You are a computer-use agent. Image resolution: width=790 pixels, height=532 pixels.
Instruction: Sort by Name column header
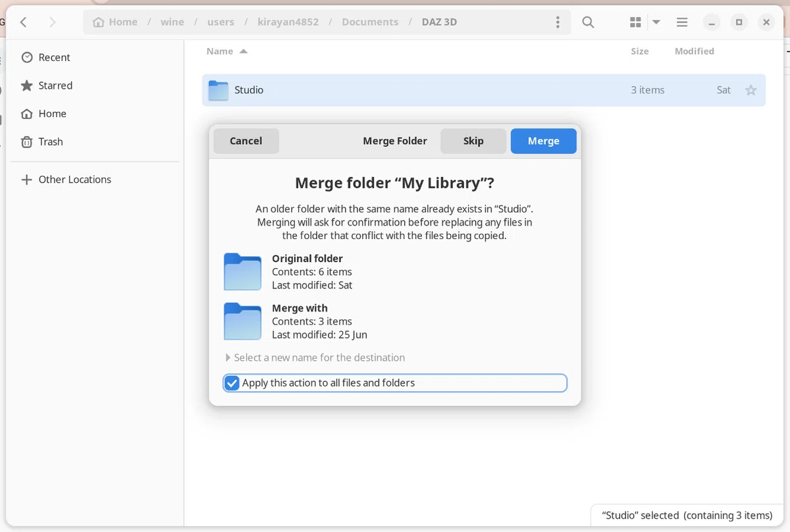pos(226,51)
